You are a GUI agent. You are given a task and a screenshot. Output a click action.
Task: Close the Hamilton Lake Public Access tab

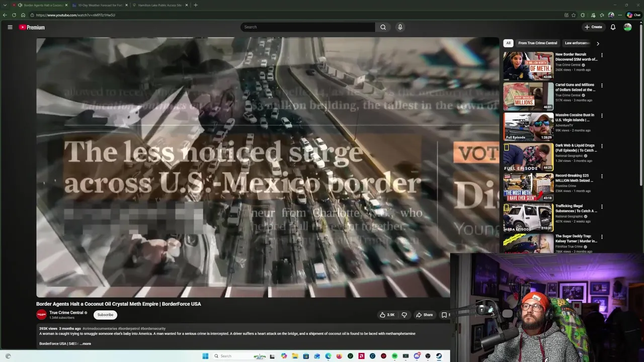pyautogui.click(x=187, y=5)
